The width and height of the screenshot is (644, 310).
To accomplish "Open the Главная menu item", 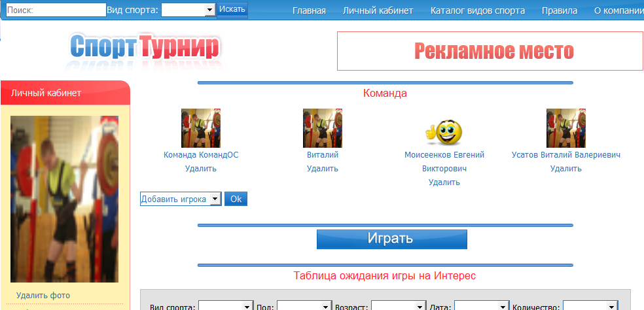I will tap(310, 10).
